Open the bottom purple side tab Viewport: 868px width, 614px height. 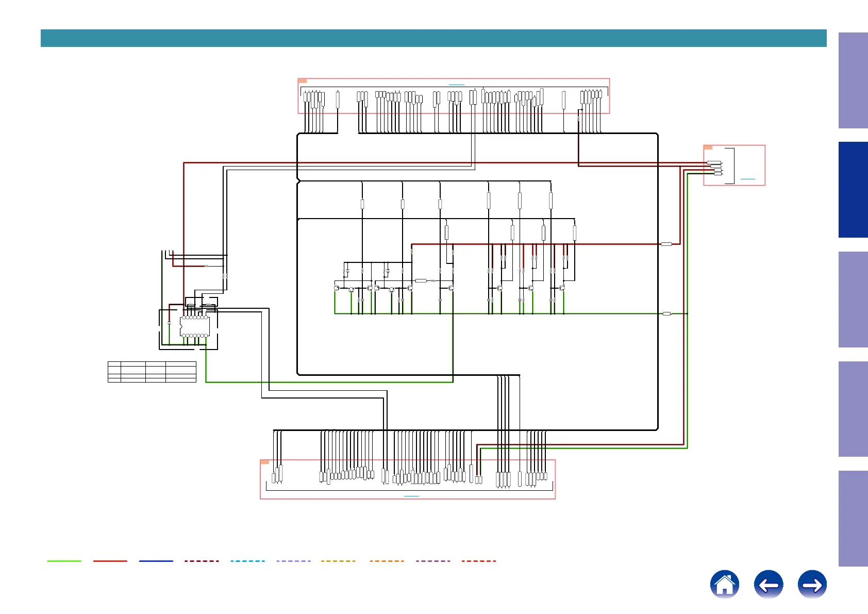point(853,519)
